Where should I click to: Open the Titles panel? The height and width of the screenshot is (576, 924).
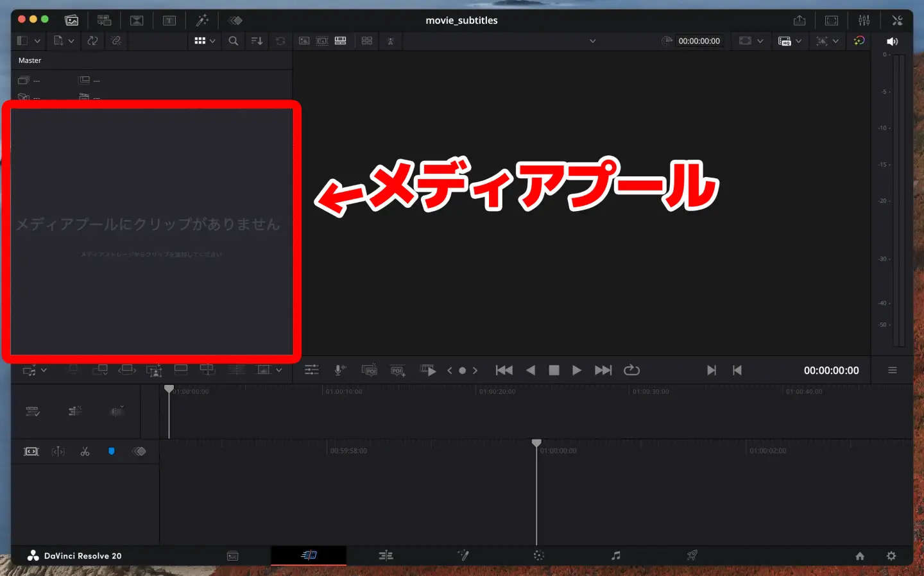coord(169,20)
